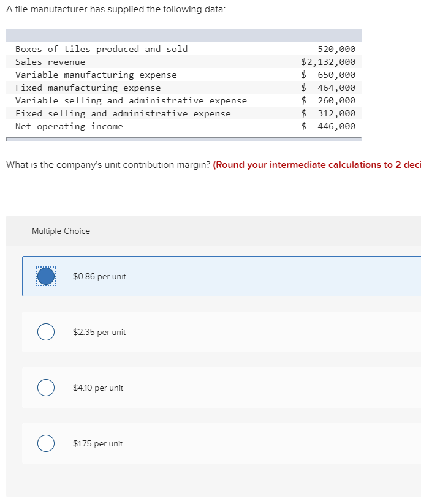Image resolution: width=421 pixels, height=504 pixels.
Task: Pick the $1.75 per unit option
Action: click(x=45, y=443)
